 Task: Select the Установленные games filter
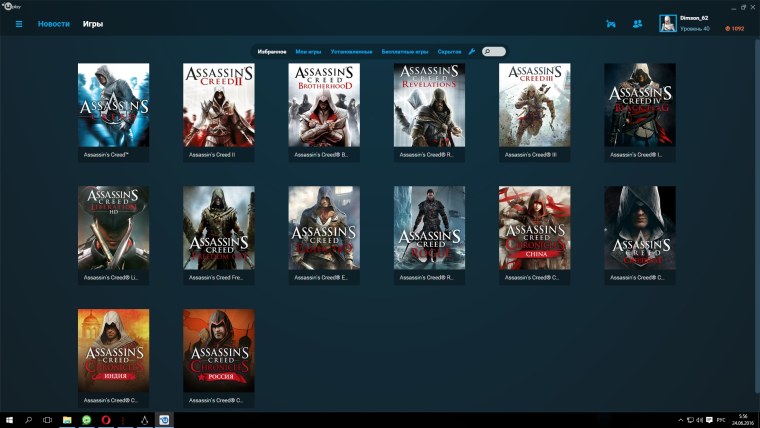click(351, 51)
